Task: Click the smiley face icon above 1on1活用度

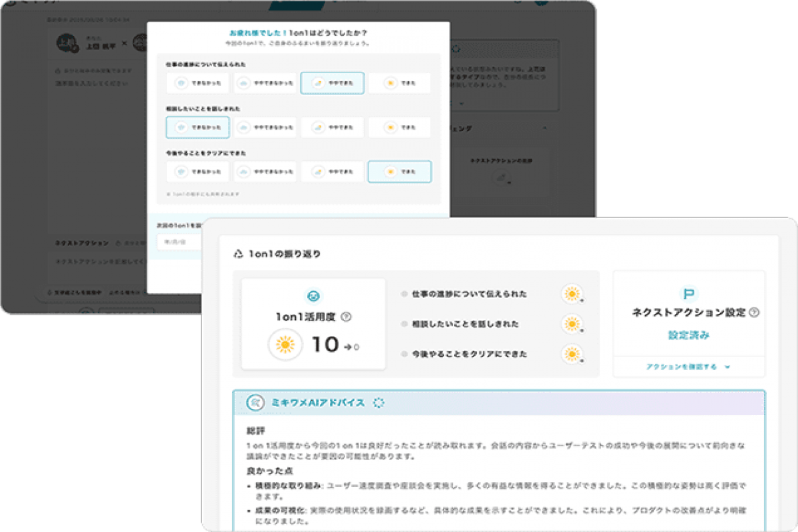Action: click(313, 296)
